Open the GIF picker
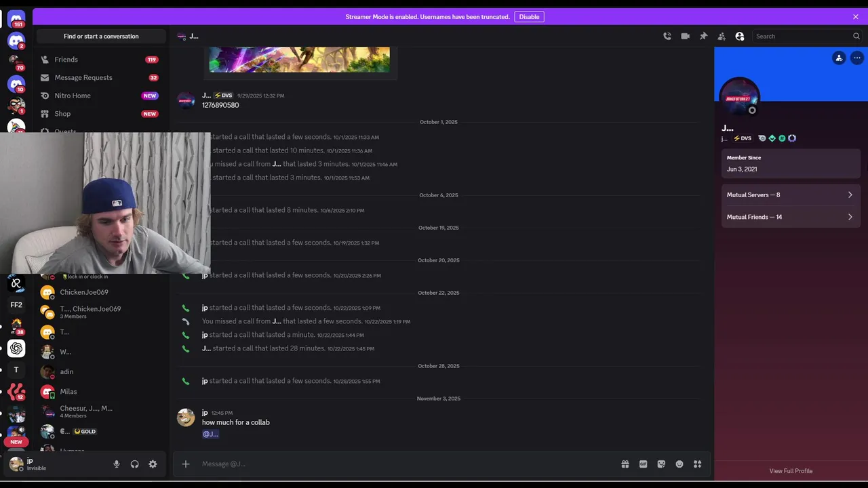 643,464
